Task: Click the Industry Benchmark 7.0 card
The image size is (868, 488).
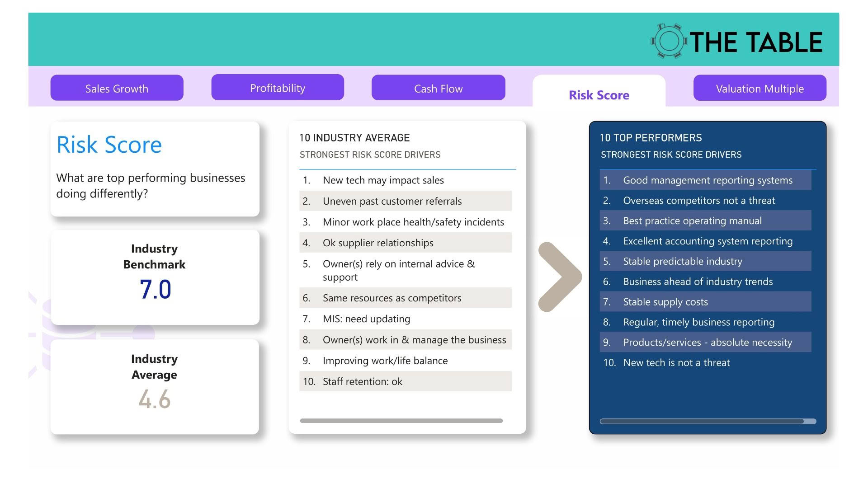Action: tap(155, 277)
